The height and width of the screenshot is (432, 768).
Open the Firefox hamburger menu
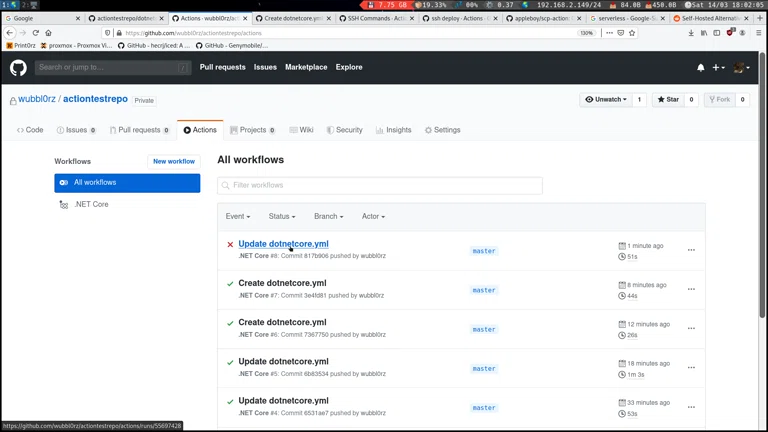(758, 33)
